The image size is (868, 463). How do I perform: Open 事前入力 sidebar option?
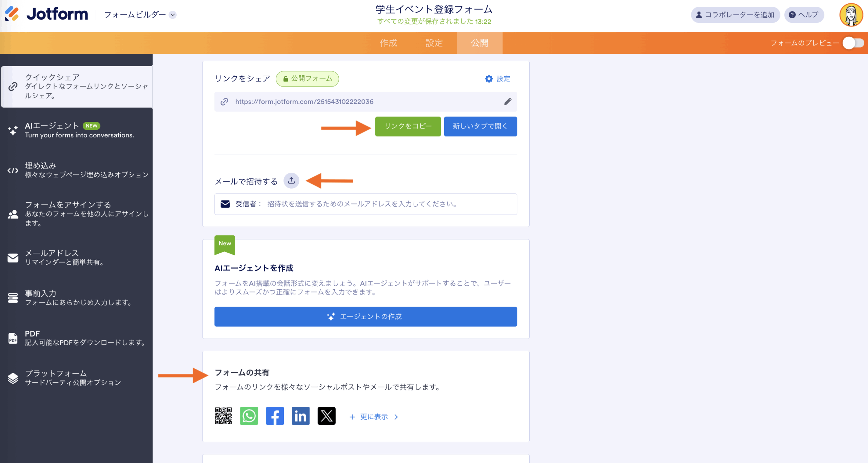(x=77, y=297)
